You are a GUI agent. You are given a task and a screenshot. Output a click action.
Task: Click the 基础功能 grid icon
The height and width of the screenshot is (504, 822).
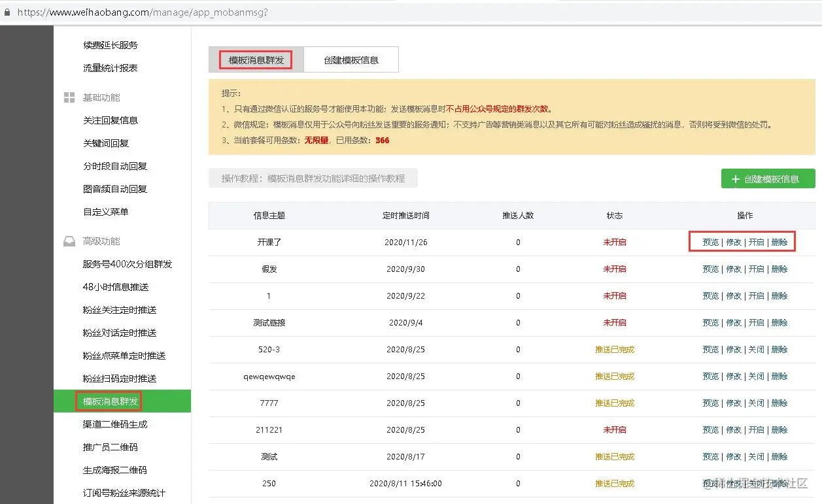tap(69, 97)
